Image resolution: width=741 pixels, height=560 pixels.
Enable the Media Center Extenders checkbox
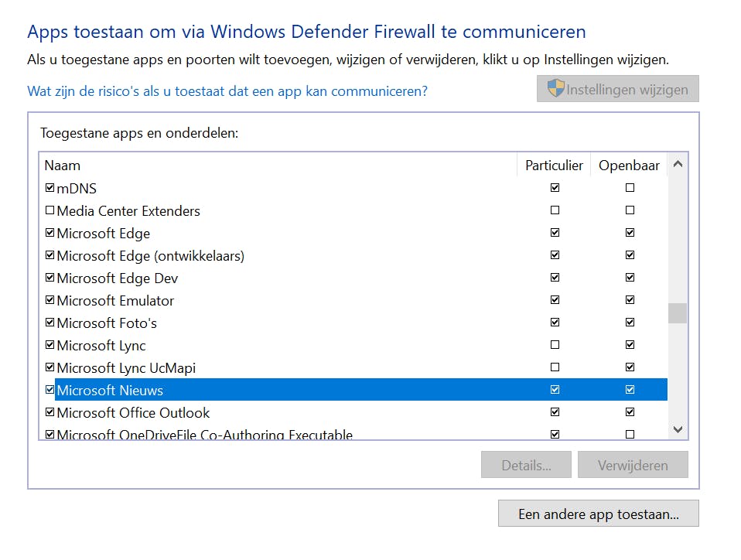click(50, 210)
